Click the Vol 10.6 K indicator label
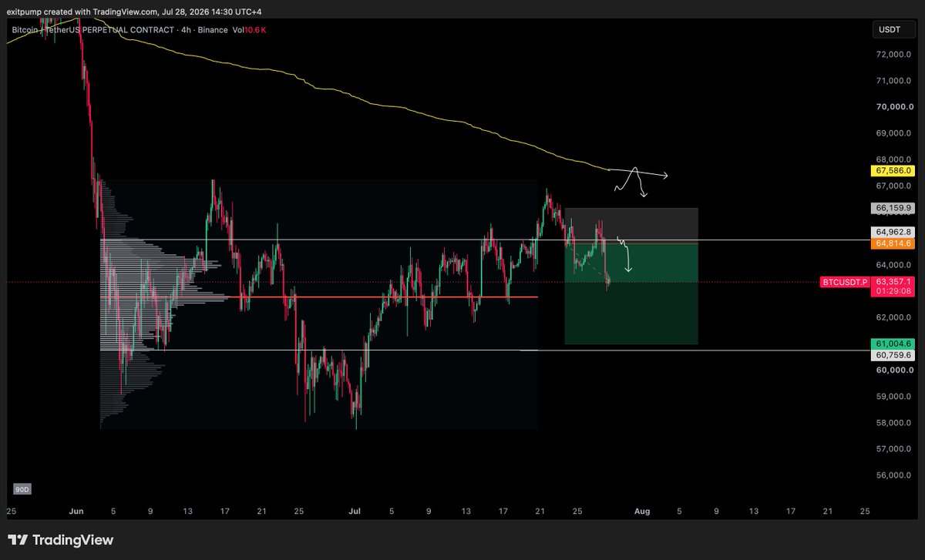Image resolution: width=925 pixels, height=560 pixels. pyautogui.click(x=248, y=30)
